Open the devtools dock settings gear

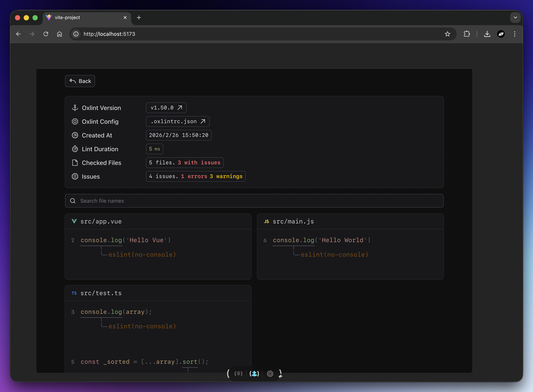point(270,374)
